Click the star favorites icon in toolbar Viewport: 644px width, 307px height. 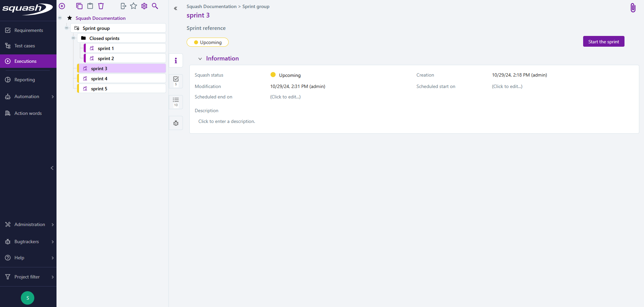pos(134,6)
